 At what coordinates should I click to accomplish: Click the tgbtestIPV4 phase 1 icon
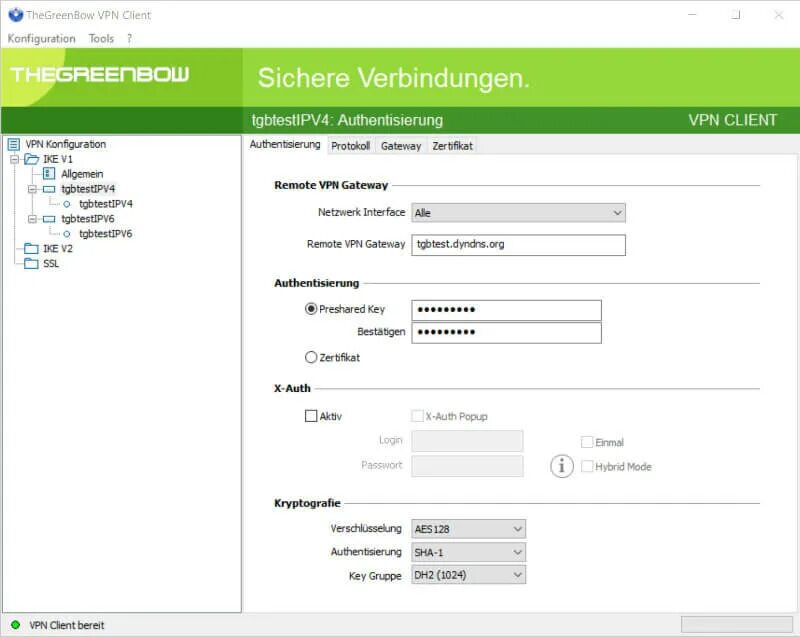(x=49, y=189)
